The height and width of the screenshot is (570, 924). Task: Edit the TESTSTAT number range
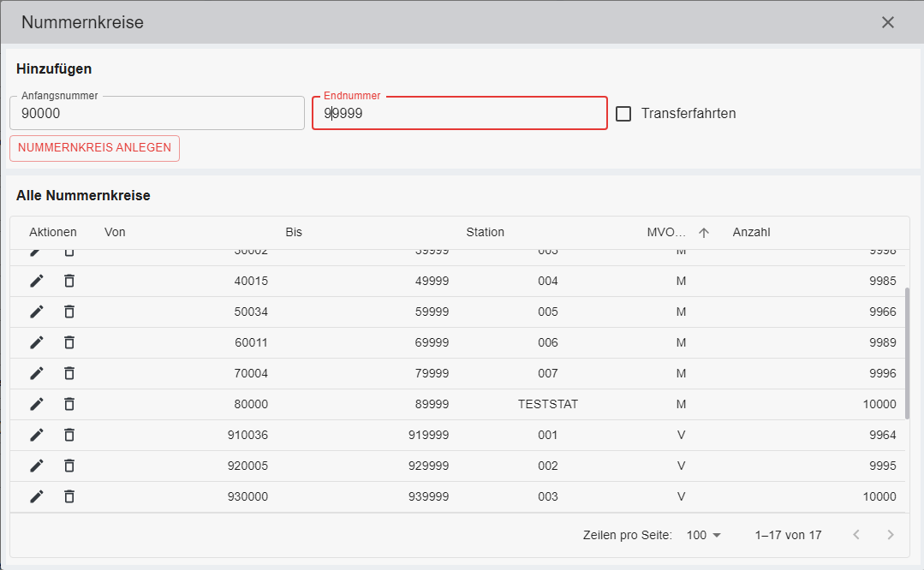tap(36, 404)
